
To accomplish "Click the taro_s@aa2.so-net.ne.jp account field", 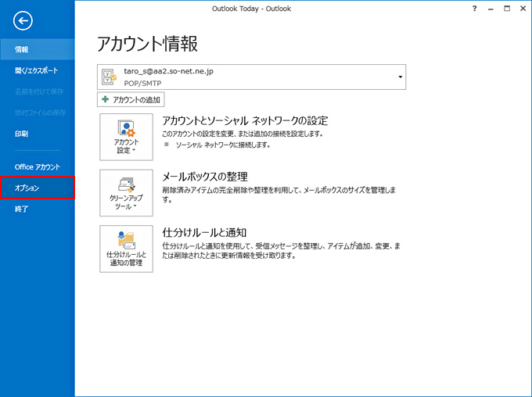I will [x=250, y=77].
